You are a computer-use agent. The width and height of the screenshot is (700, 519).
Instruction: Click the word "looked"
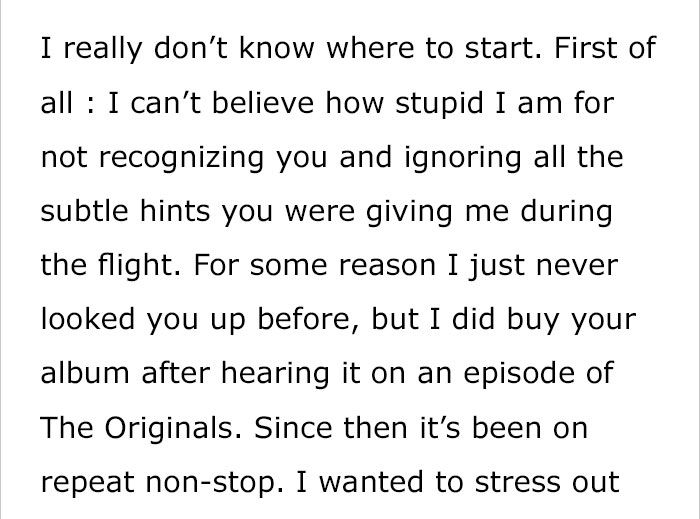[88, 319]
